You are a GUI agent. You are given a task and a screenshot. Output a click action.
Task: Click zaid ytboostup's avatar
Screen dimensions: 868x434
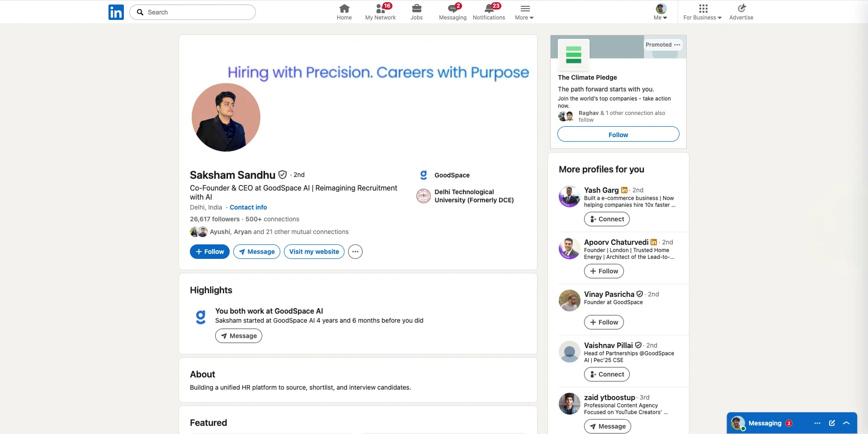pos(570,404)
